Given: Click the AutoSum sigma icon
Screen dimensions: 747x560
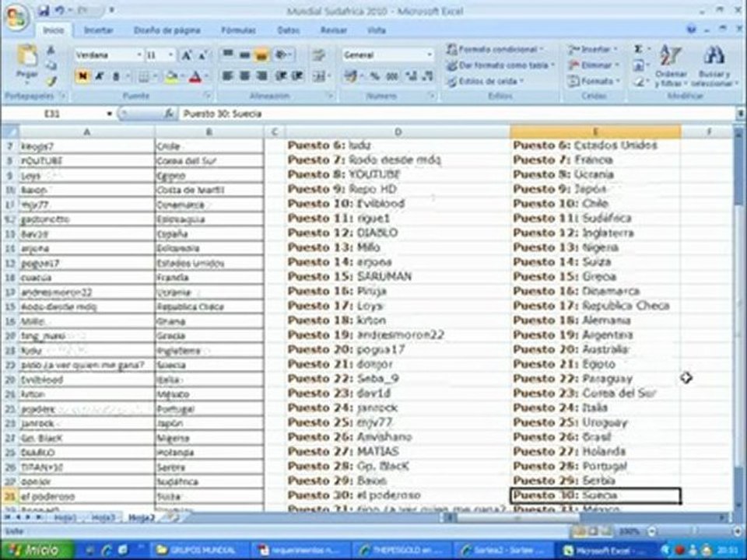Looking at the screenshot, I should point(639,49).
